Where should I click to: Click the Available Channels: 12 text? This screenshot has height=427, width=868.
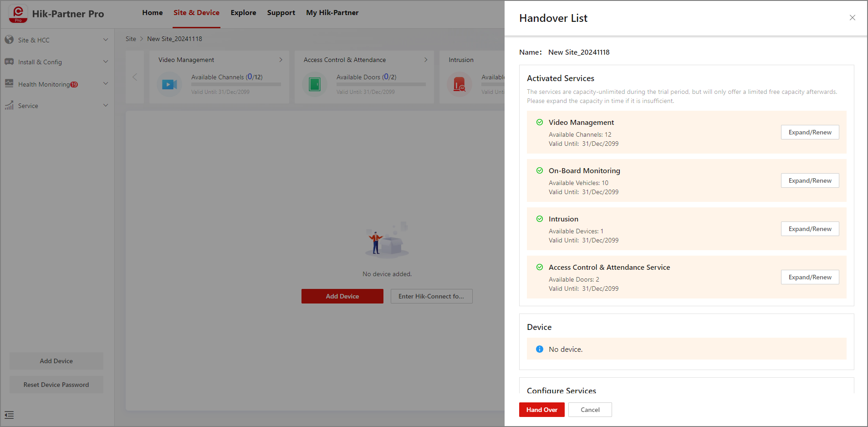point(580,134)
